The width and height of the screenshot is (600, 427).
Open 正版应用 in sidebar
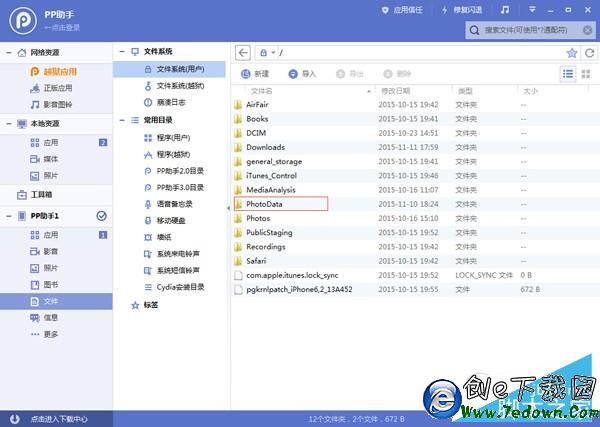pos(51,88)
